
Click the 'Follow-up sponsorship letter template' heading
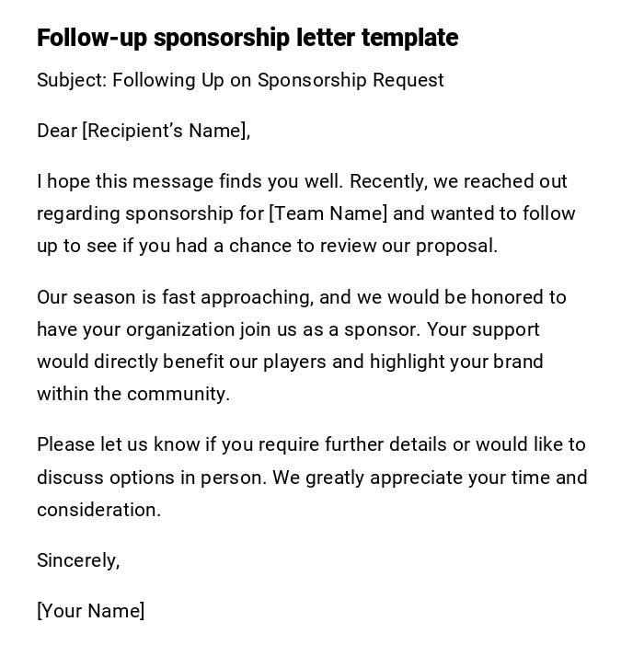click(247, 38)
